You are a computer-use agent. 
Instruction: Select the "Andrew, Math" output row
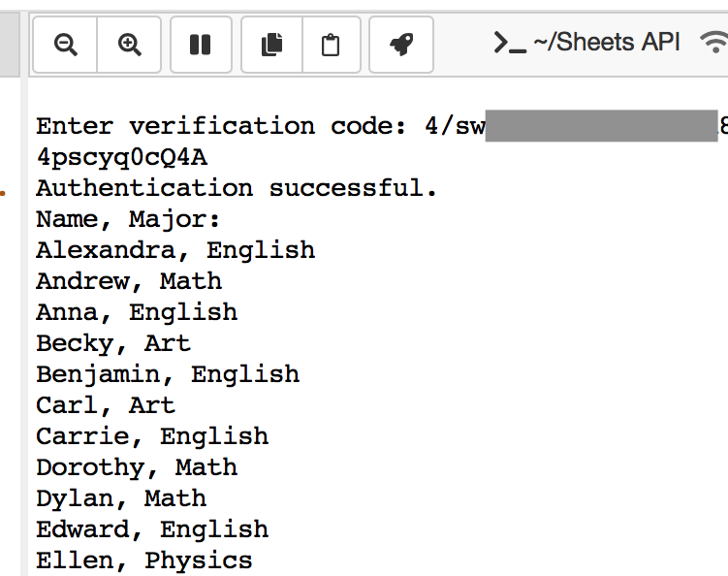coord(129,281)
